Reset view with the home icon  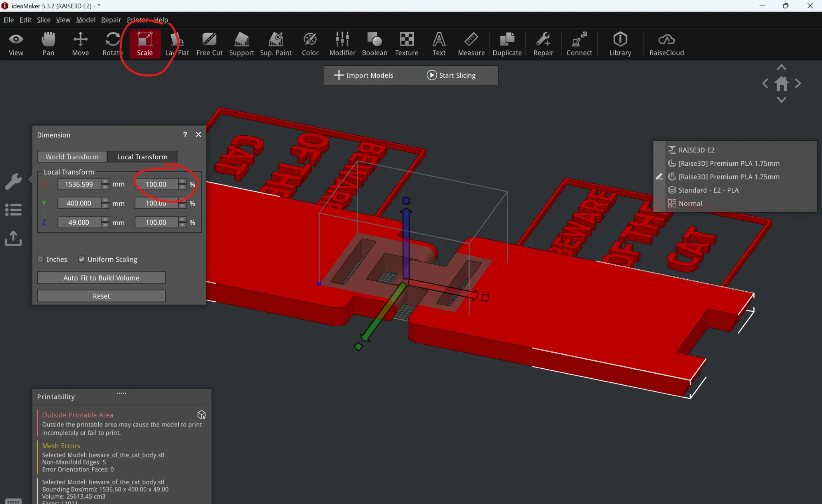(781, 83)
